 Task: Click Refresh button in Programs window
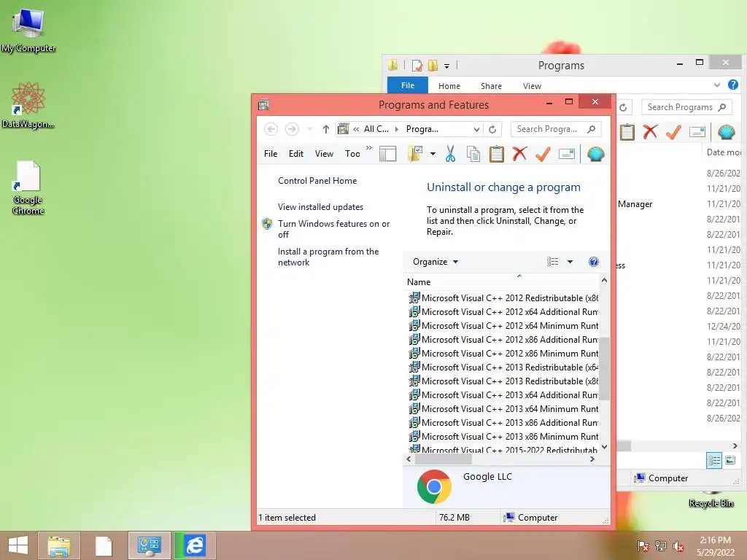623,108
